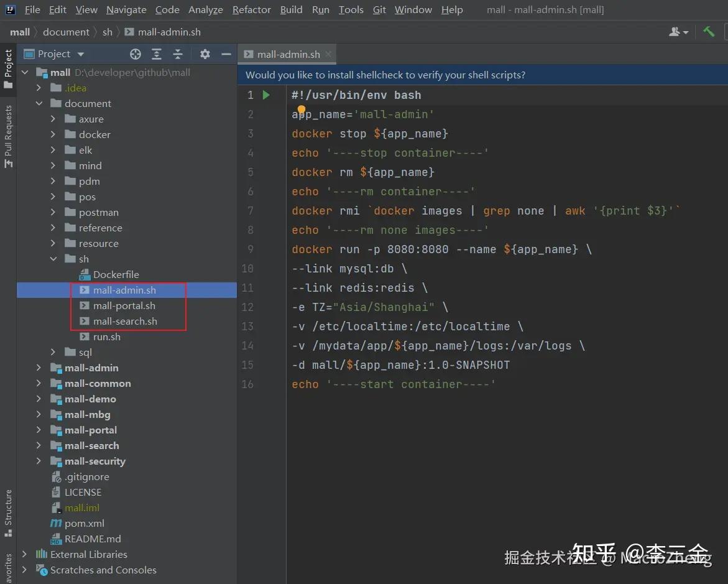
Task: Click the '--link mysql:db' code line
Action: point(349,269)
